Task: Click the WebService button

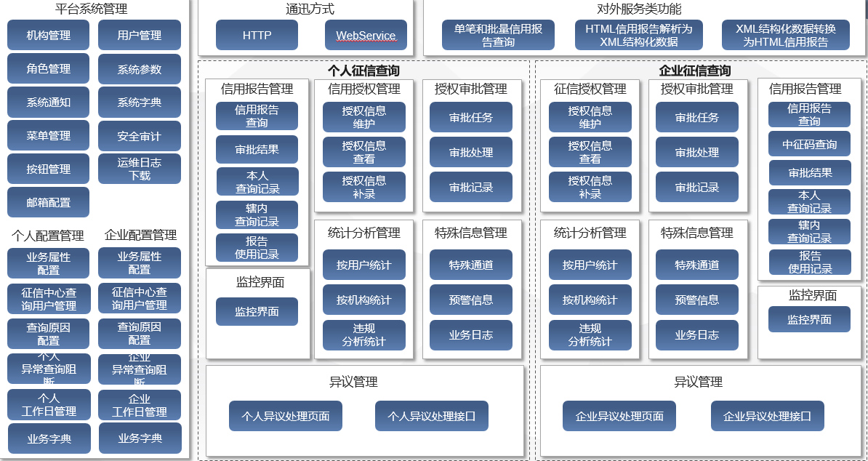Action: (366, 35)
